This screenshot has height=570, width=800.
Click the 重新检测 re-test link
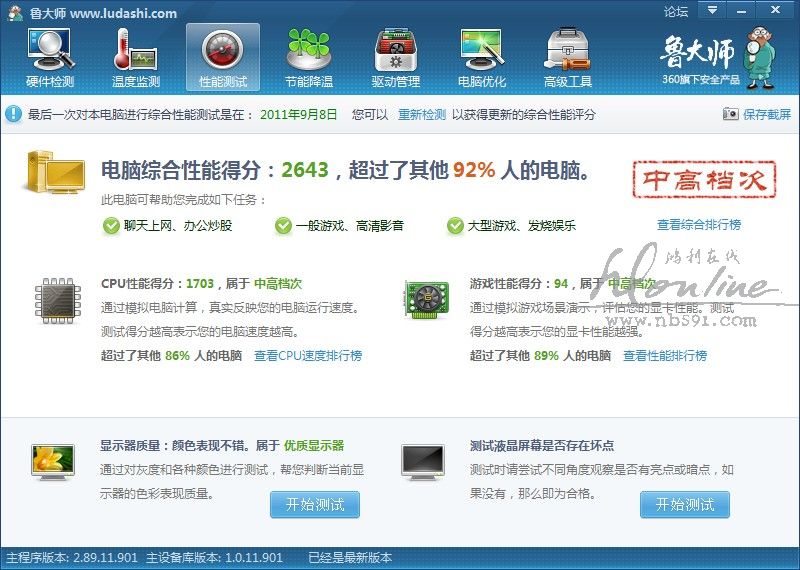[422, 114]
